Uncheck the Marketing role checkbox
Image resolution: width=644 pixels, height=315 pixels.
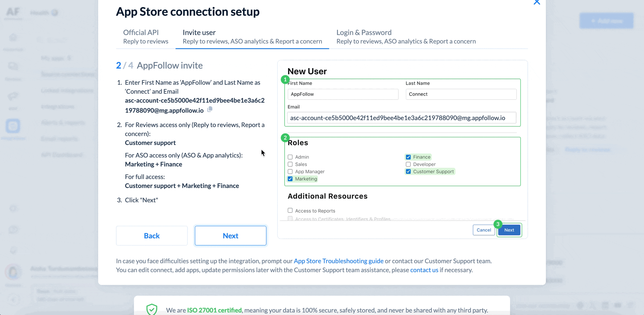click(x=290, y=179)
